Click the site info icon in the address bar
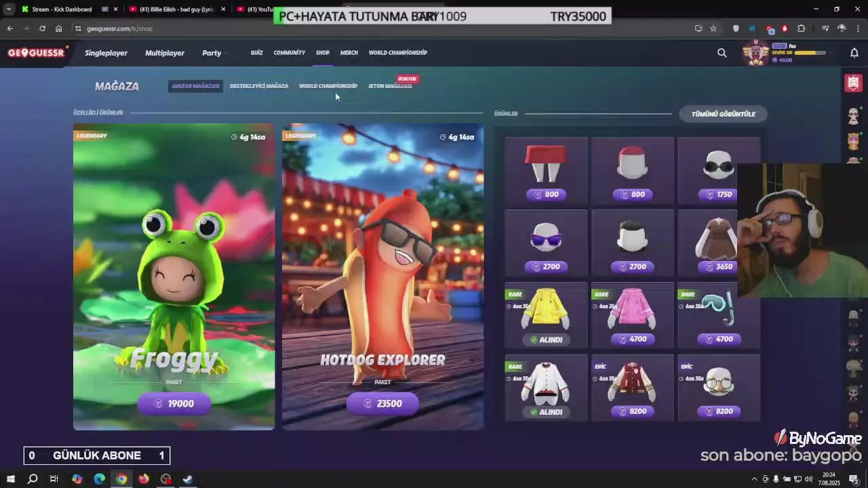868x488 pixels. (x=78, y=28)
